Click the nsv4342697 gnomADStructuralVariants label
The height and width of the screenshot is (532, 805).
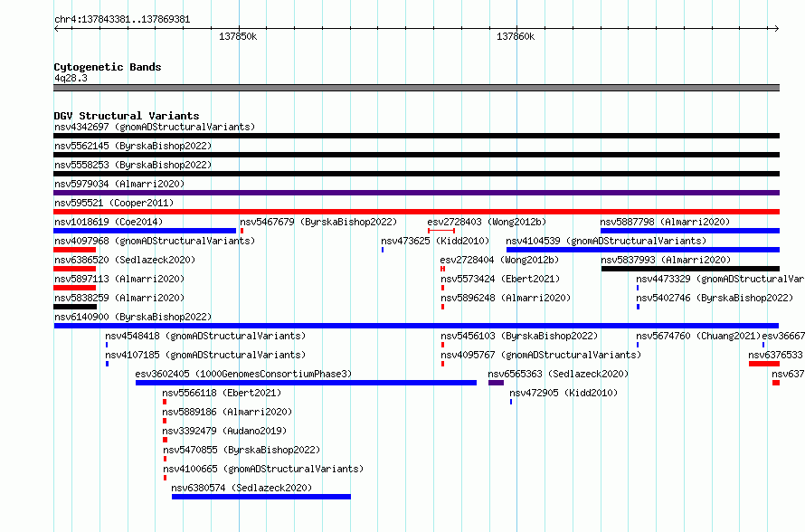click(x=155, y=127)
